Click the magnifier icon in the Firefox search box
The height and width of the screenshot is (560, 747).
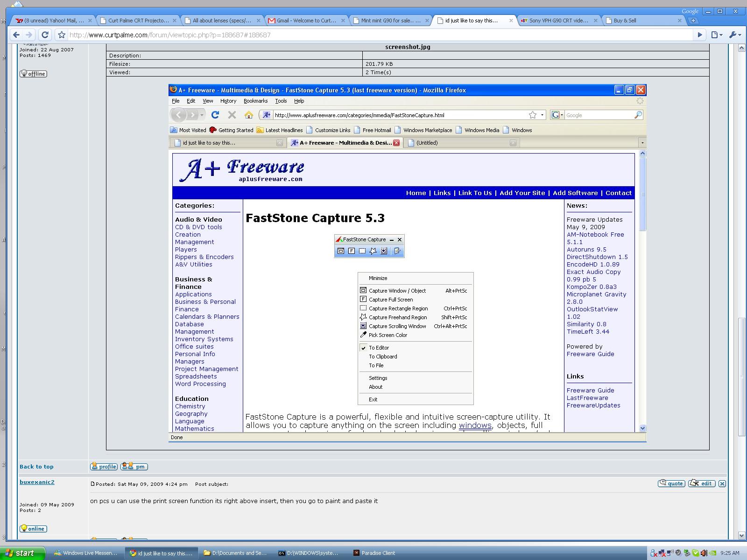638,115
